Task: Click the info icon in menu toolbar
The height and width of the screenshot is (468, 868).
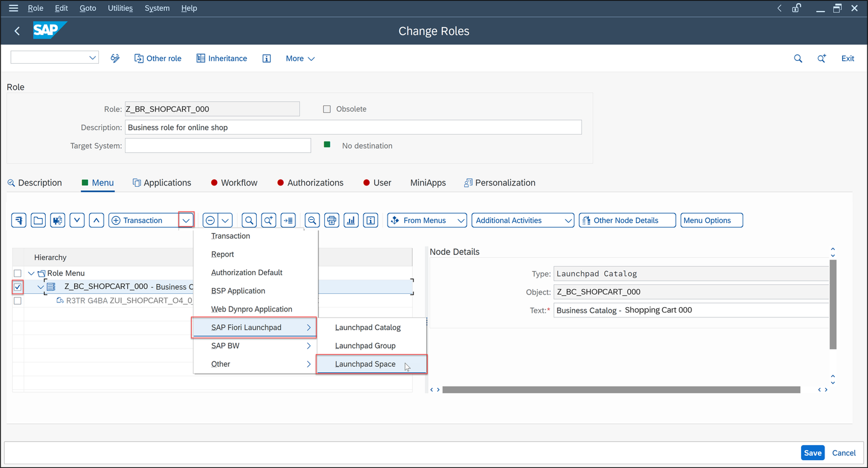Action: [371, 220]
